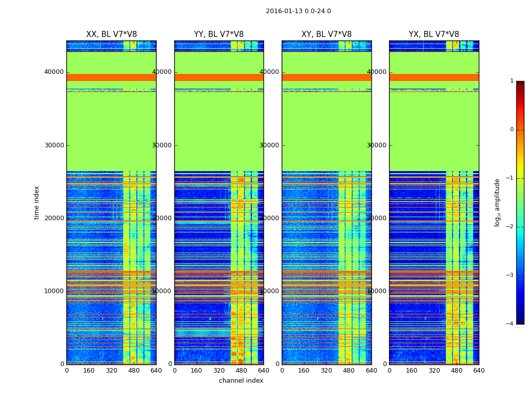Click the orange band in the XX plot
The height and width of the screenshot is (405, 532).
coord(111,77)
